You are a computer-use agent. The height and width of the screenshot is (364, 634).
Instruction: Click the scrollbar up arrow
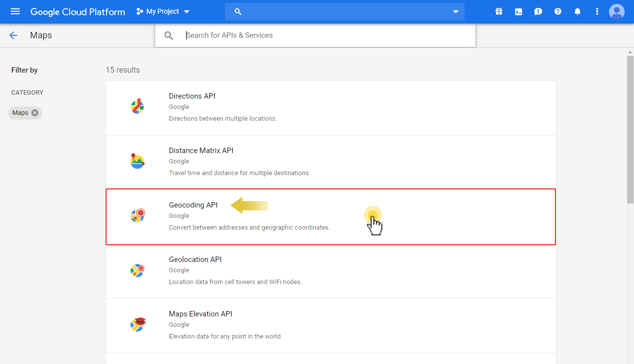(x=631, y=52)
